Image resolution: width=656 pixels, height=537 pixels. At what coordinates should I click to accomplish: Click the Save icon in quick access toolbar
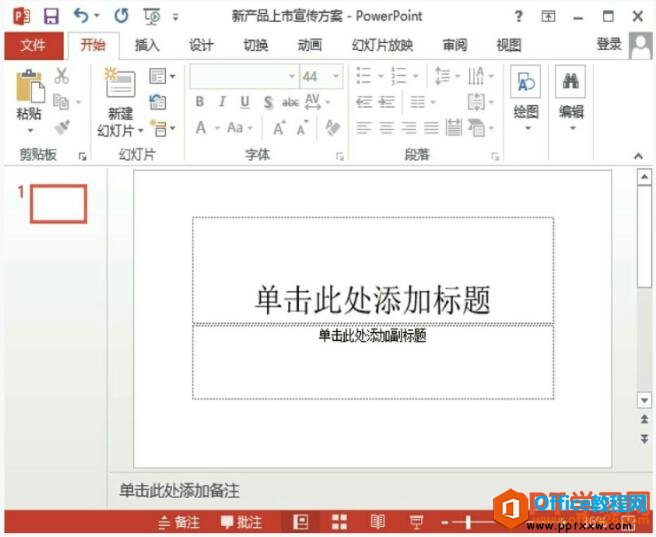(50, 16)
